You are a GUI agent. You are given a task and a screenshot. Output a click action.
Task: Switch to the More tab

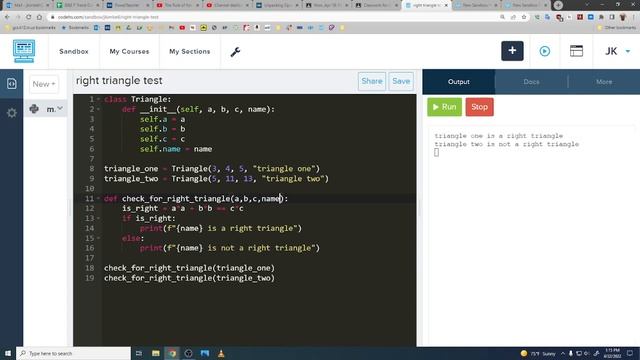604,82
